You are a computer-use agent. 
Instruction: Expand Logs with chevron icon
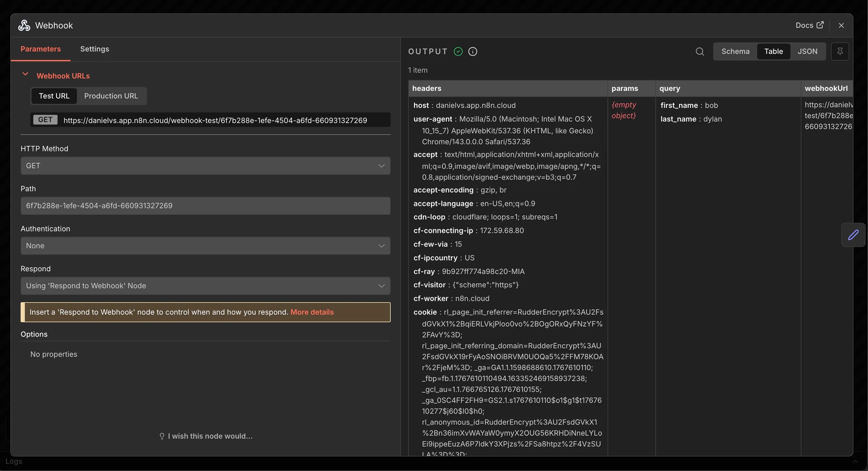coord(855,462)
